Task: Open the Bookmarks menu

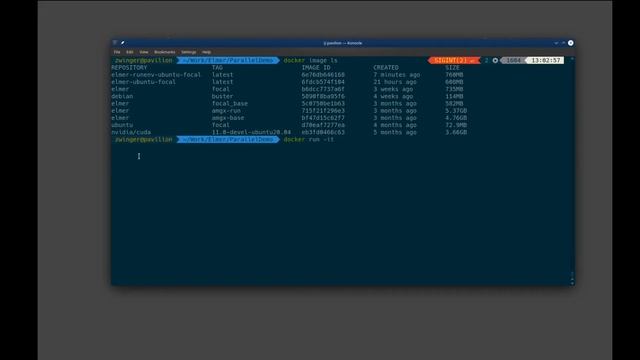Action: [164, 52]
